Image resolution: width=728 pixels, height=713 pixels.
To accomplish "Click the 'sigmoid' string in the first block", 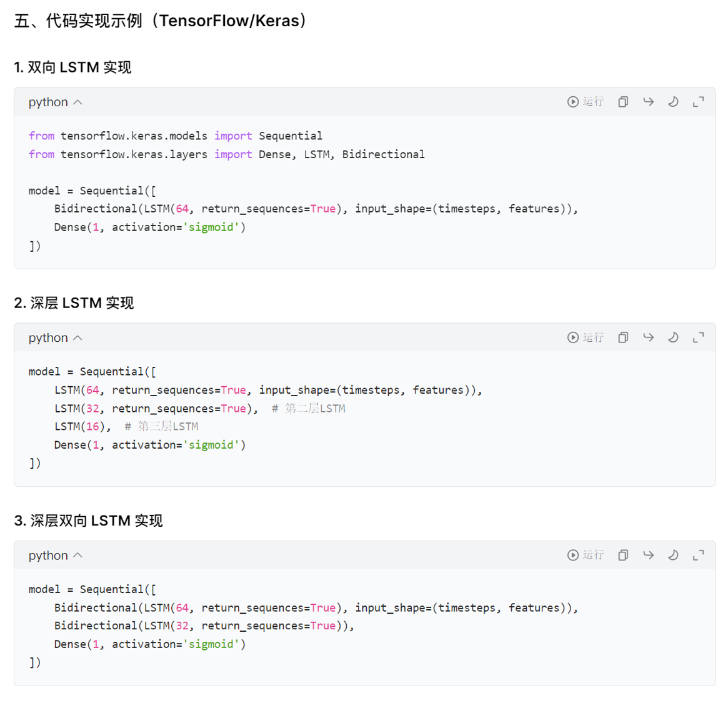I will point(211,227).
